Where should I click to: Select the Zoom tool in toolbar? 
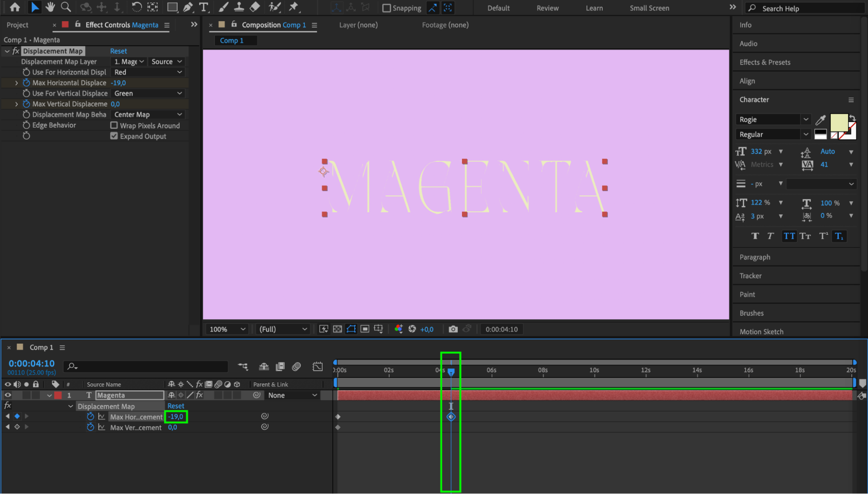click(x=66, y=7)
